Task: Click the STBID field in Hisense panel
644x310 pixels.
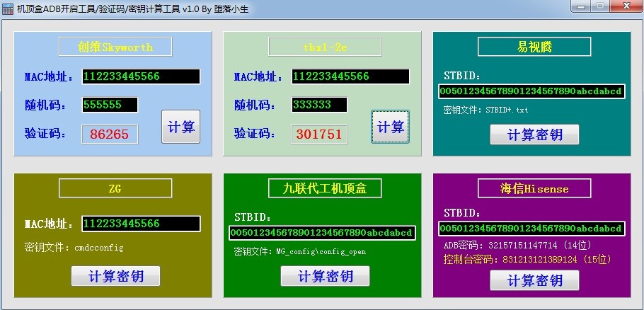Action: [531, 229]
